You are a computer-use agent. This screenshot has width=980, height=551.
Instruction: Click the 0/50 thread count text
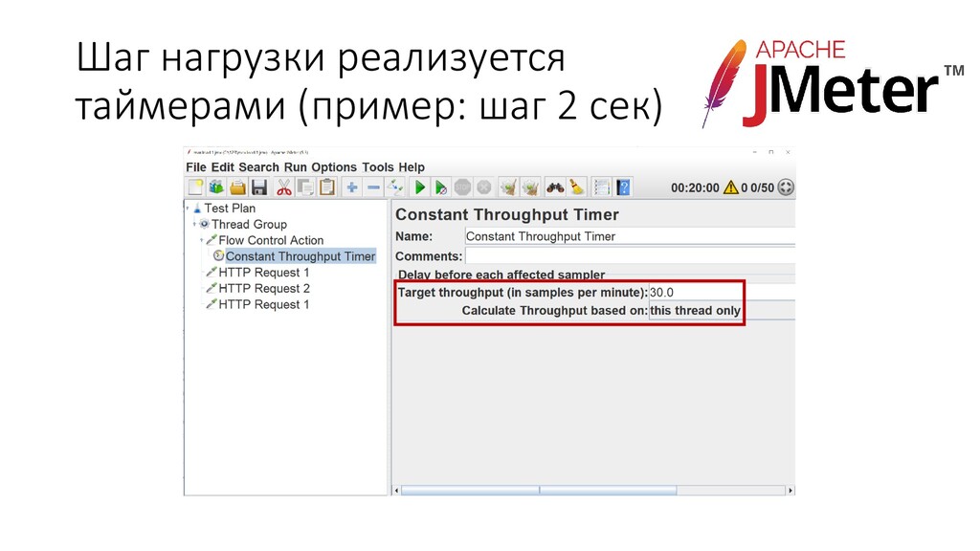tap(763, 187)
